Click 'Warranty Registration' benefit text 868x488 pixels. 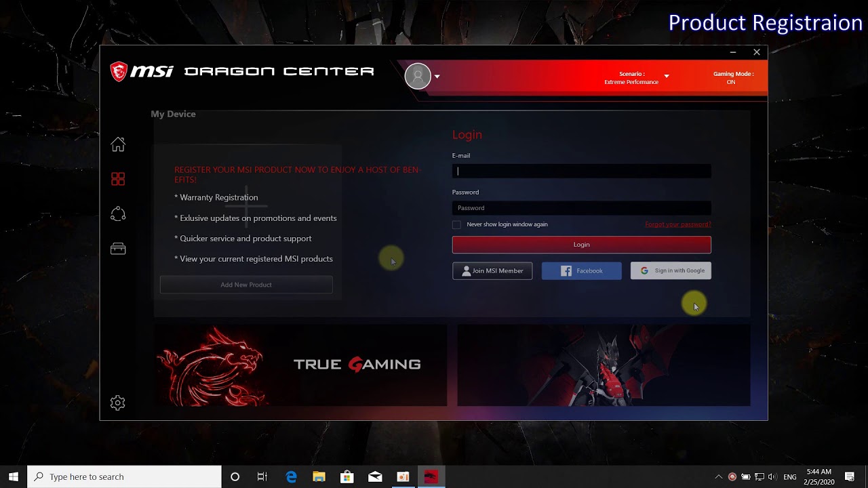[218, 197]
